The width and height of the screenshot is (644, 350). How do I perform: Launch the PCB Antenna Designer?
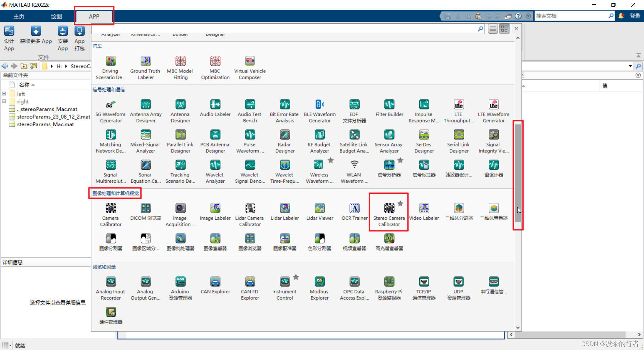coord(215,141)
